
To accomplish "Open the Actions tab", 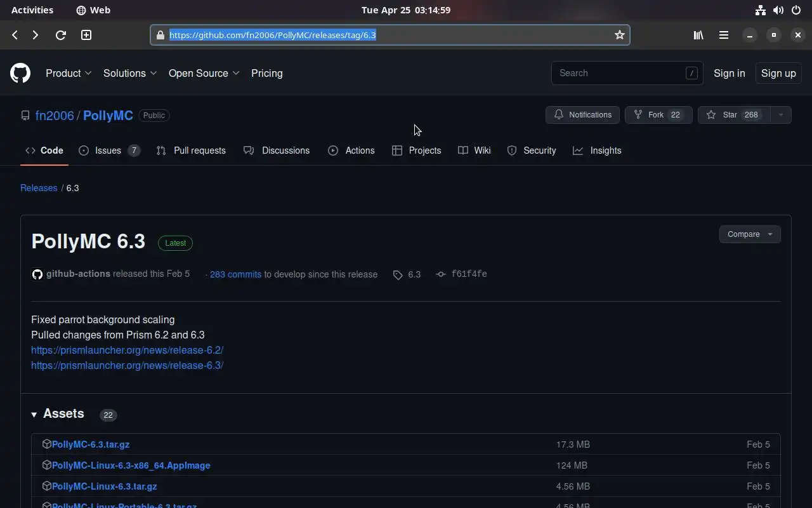I will pos(351,150).
